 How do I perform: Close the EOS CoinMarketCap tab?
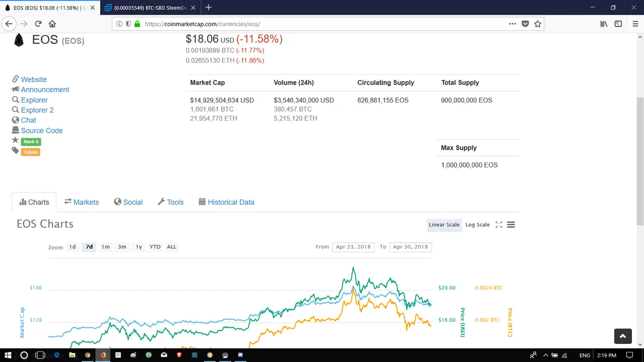(92, 8)
